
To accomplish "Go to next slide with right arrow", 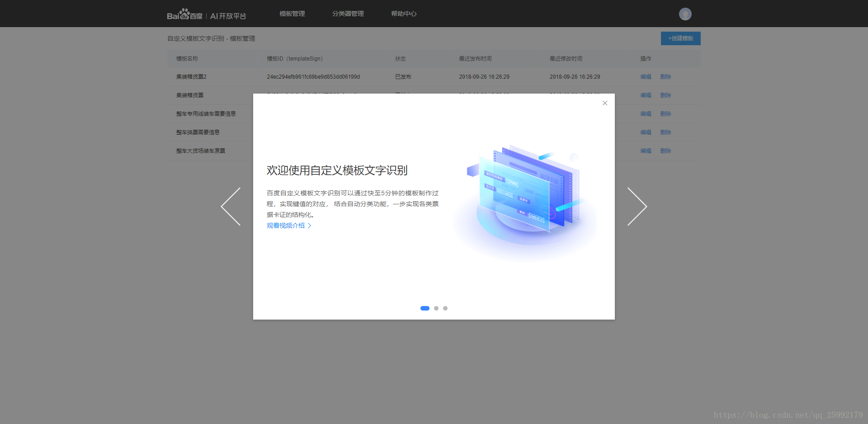I will pyautogui.click(x=637, y=206).
